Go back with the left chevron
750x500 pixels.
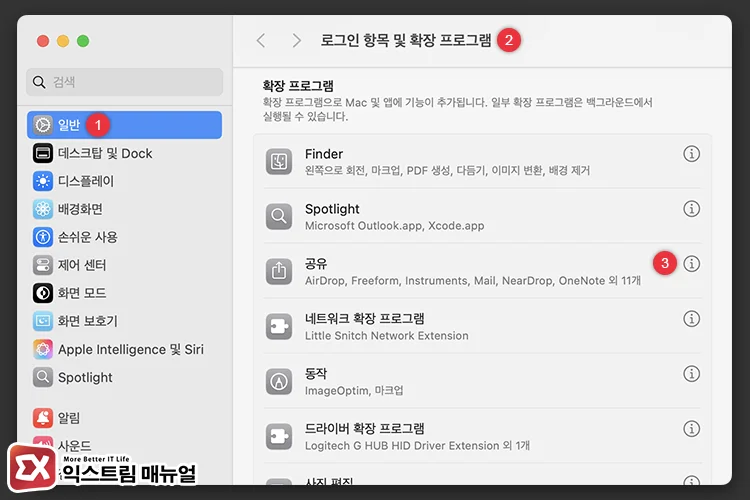pyautogui.click(x=261, y=40)
